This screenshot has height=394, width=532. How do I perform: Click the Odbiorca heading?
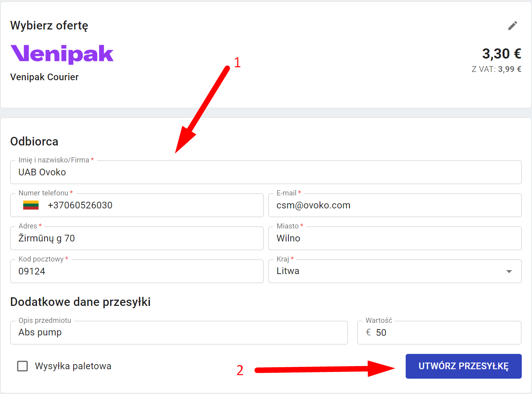34,142
